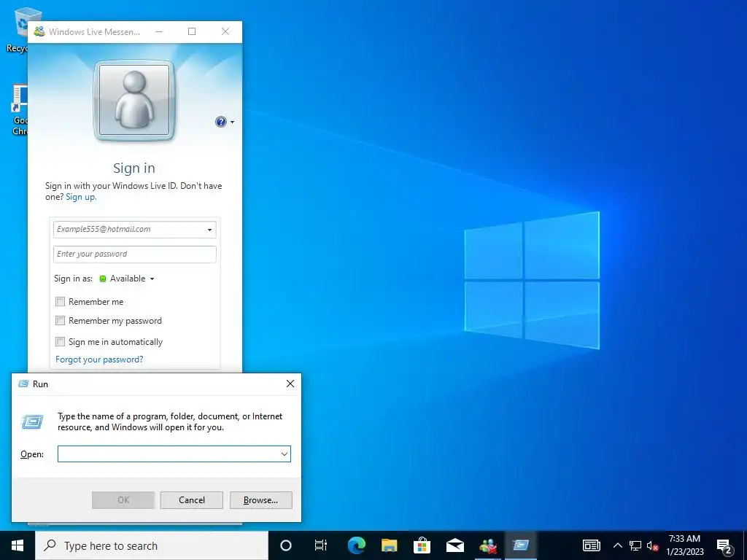Enable Remember my password checkbox
Viewport: 747px width, 560px height.
point(60,321)
